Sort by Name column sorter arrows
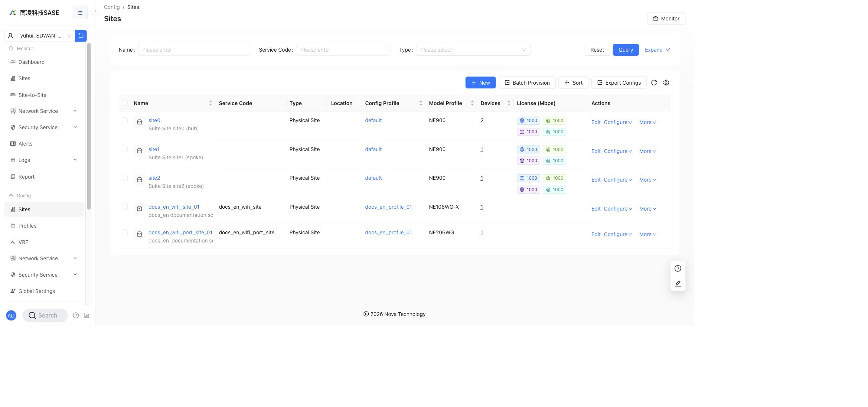This screenshot has width=868, height=407. (211, 103)
